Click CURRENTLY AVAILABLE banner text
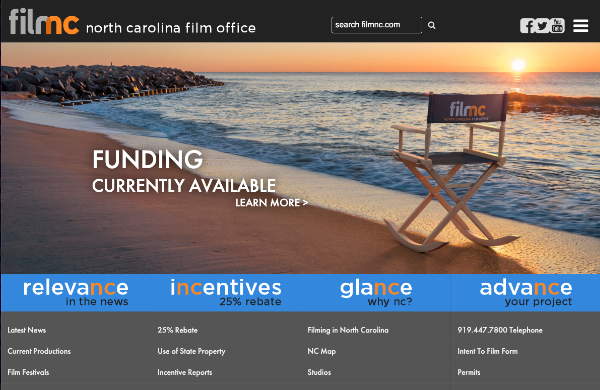Viewport: 600px width, 390px height. tap(184, 186)
